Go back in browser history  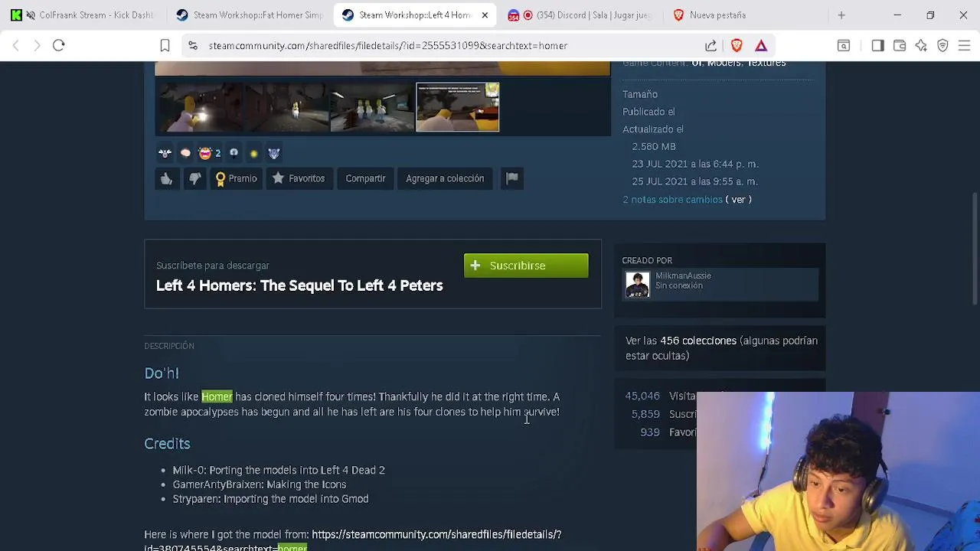pos(16,46)
